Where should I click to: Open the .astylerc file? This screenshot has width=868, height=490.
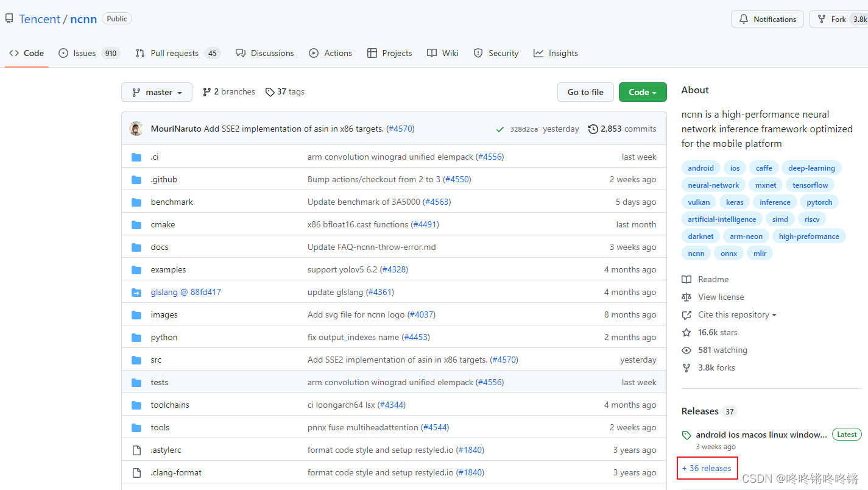pos(166,450)
